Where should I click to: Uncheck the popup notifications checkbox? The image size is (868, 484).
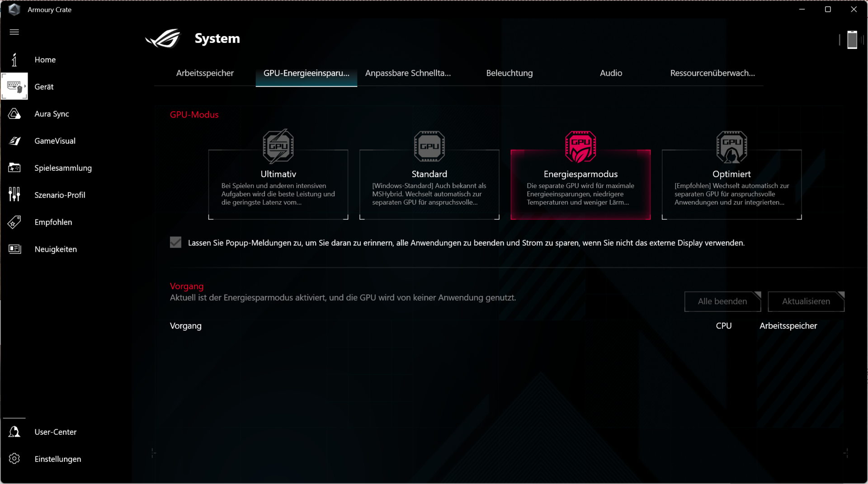tap(175, 243)
